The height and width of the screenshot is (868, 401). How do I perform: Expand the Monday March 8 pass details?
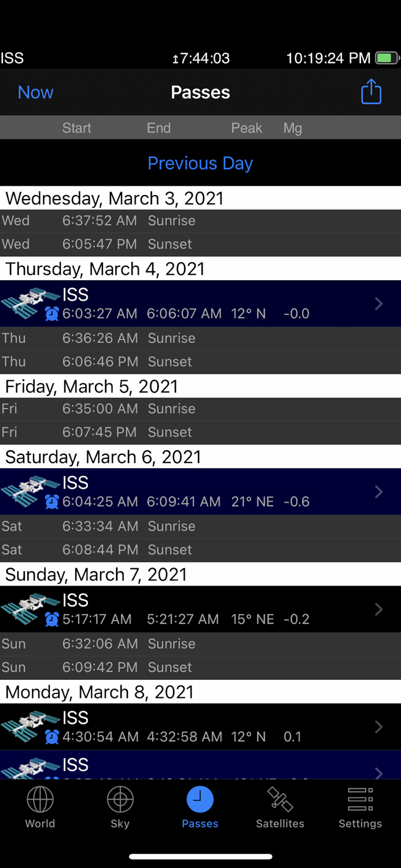pos(378,727)
